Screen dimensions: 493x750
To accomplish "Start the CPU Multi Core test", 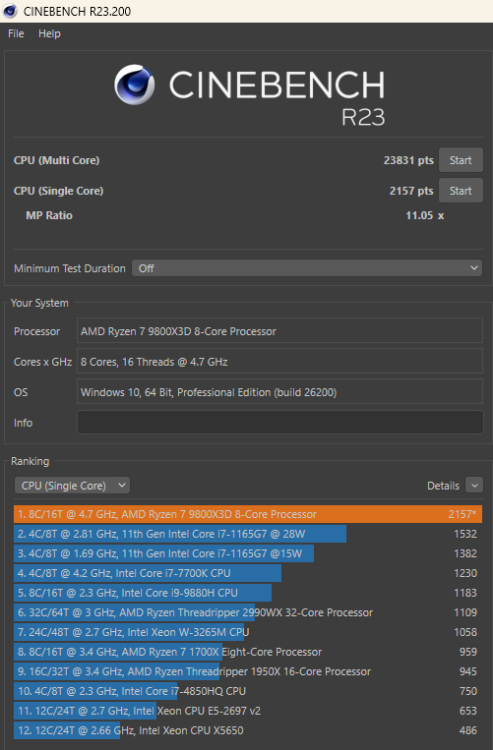I will (460, 160).
